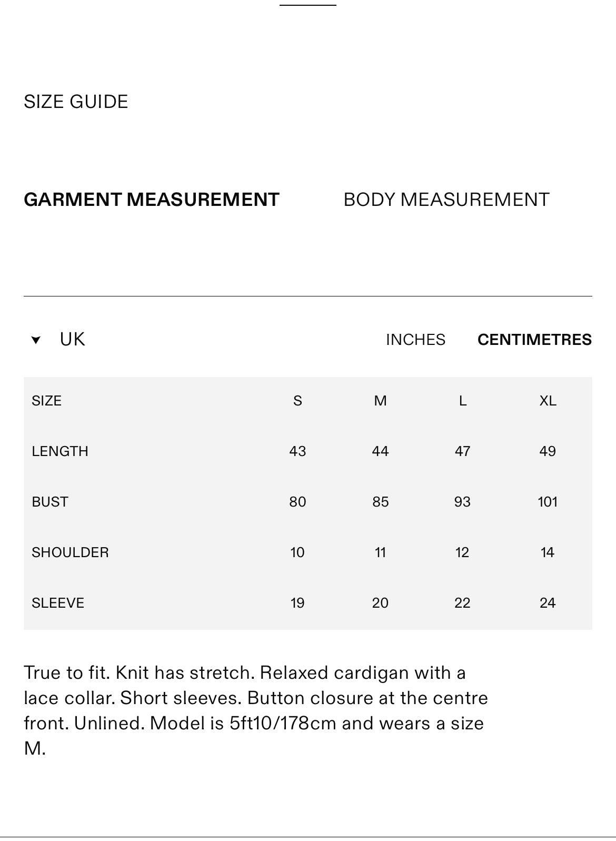Click the Sleeve row label

click(58, 603)
